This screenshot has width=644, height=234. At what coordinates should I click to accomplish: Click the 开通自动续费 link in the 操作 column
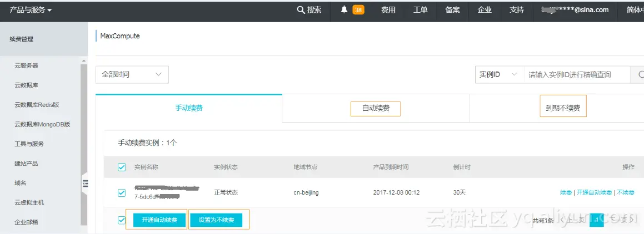coord(594,192)
